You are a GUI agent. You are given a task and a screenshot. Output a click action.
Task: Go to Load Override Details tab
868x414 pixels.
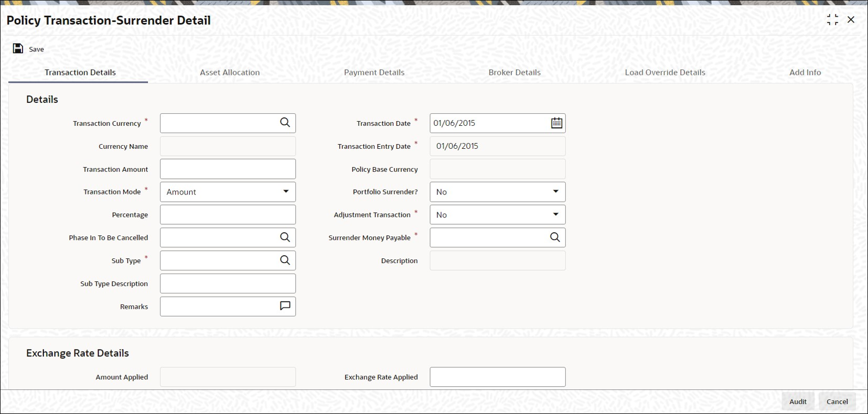pyautogui.click(x=665, y=72)
